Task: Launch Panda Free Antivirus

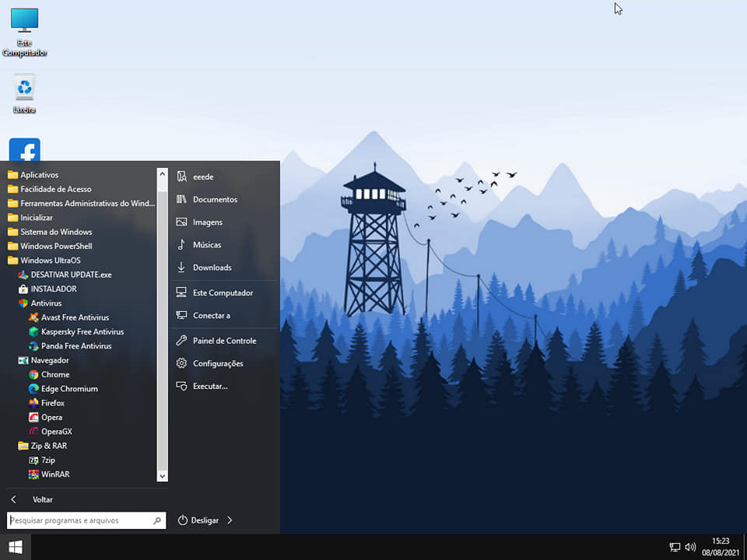Action: tap(69, 346)
